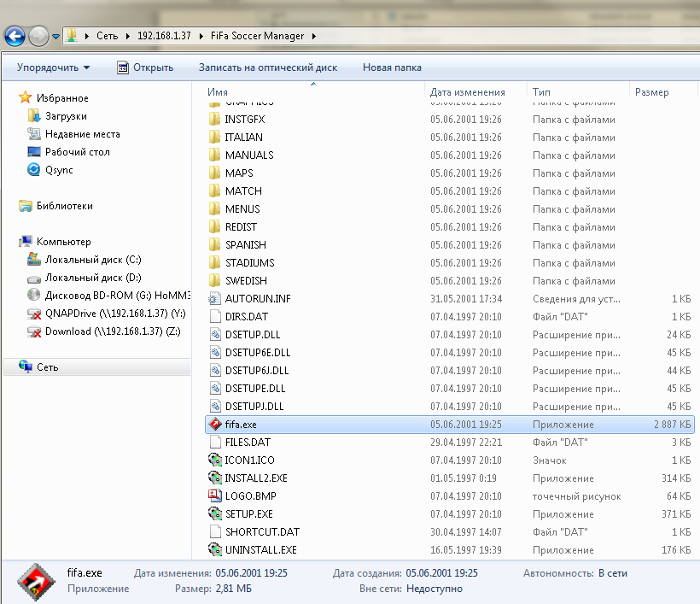The width and height of the screenshot is (700, 604).
Task: Select the FiFa Soccer Manager breadcrumb
Action: point(257,36)
